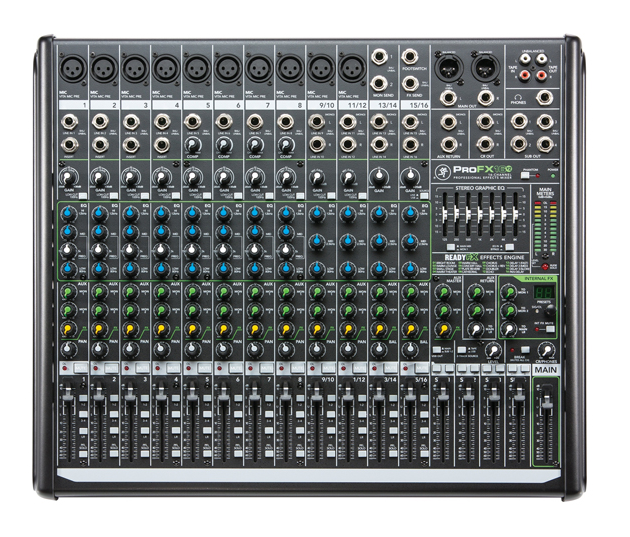Viewport: 630px width, 537px height.
Task: Mute channel 1
Action: click(81, 368)
